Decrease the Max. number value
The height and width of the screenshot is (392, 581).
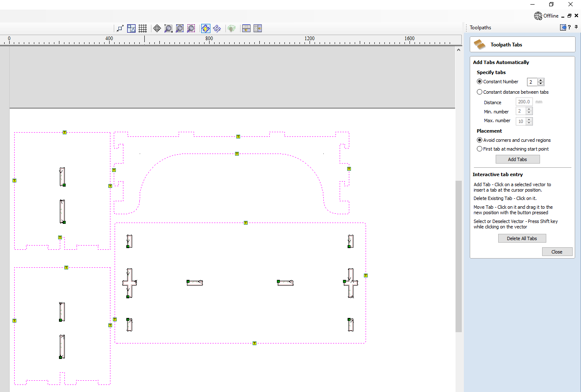(x=529, y=123)
